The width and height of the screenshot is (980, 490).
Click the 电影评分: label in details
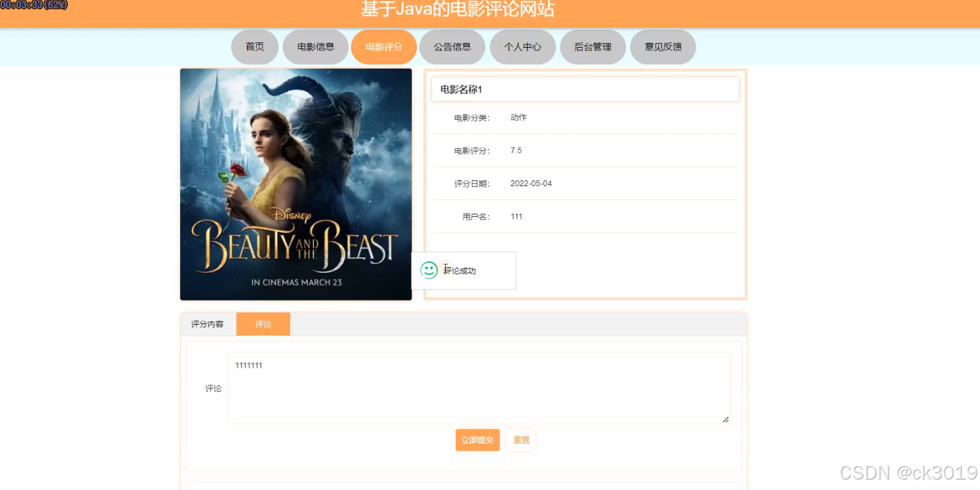coord(472,150)
